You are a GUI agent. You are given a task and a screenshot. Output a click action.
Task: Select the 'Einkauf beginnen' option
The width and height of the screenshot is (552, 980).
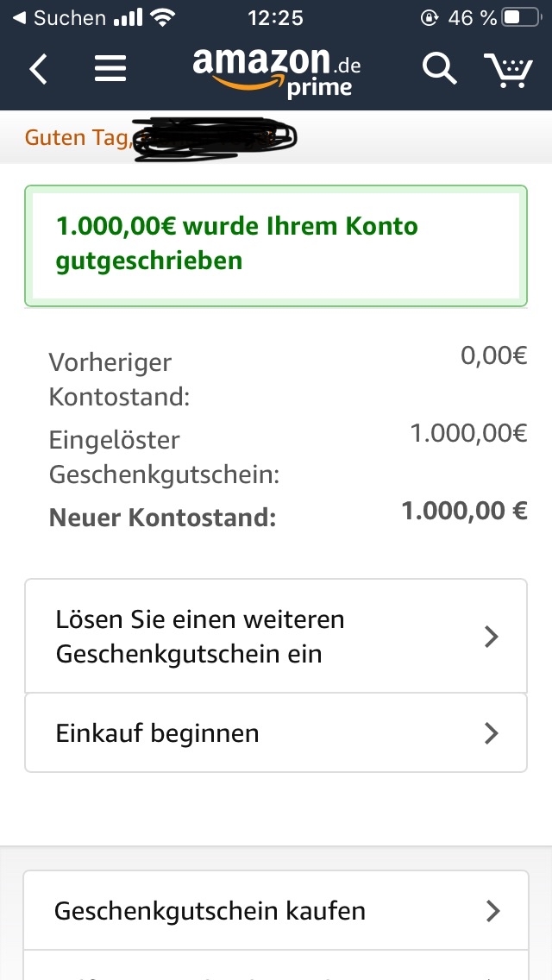(157, 733)
